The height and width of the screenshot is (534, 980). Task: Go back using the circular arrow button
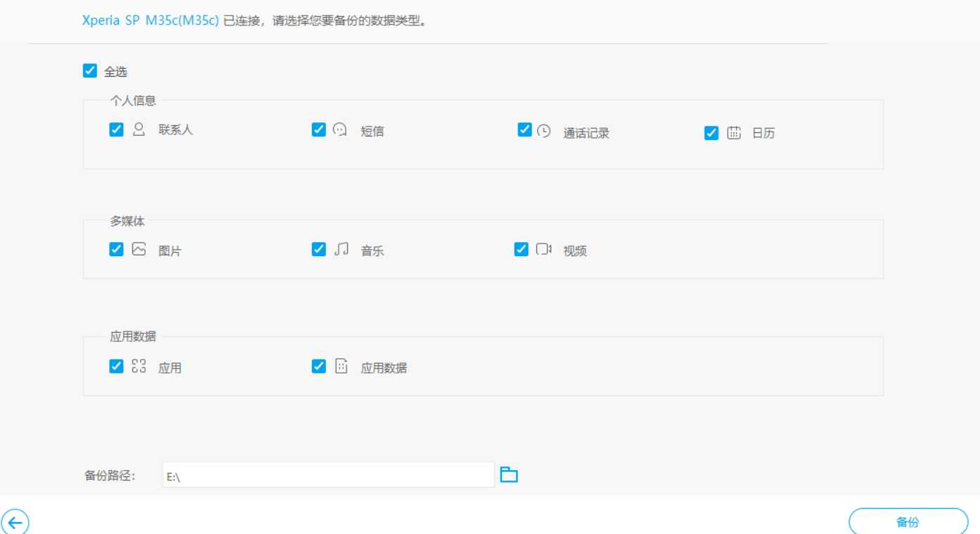(x=15, y=523)
